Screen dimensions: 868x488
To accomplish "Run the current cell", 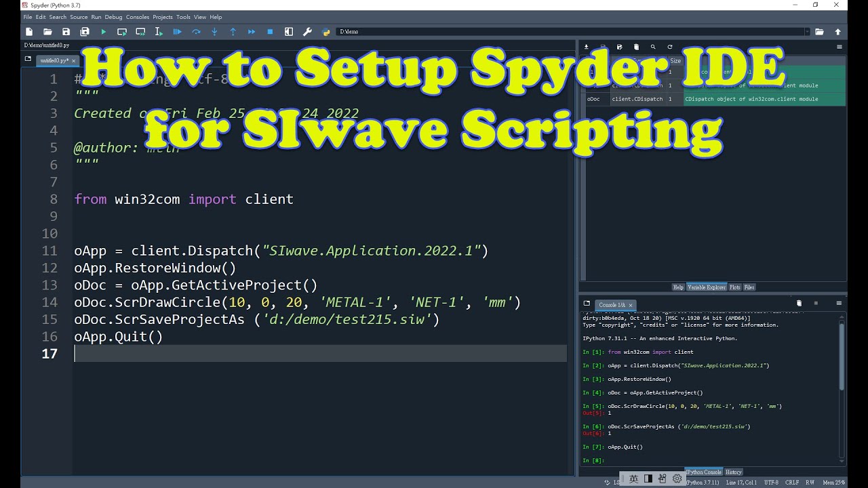I will [122, 32].
